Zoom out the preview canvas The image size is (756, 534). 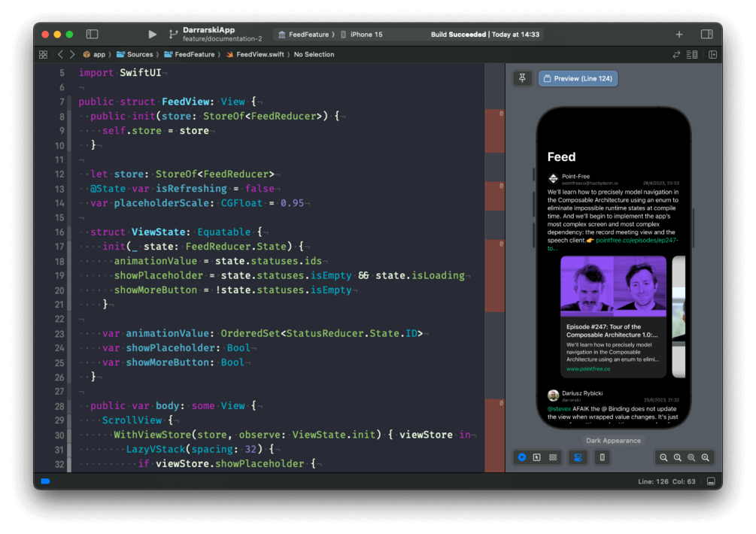click(663, 457)
